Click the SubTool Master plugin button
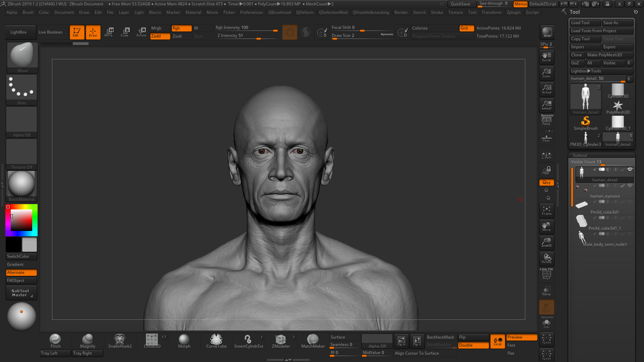Image resolution: width=644 pixels, height=362 pixels. [x=21, y=292]
